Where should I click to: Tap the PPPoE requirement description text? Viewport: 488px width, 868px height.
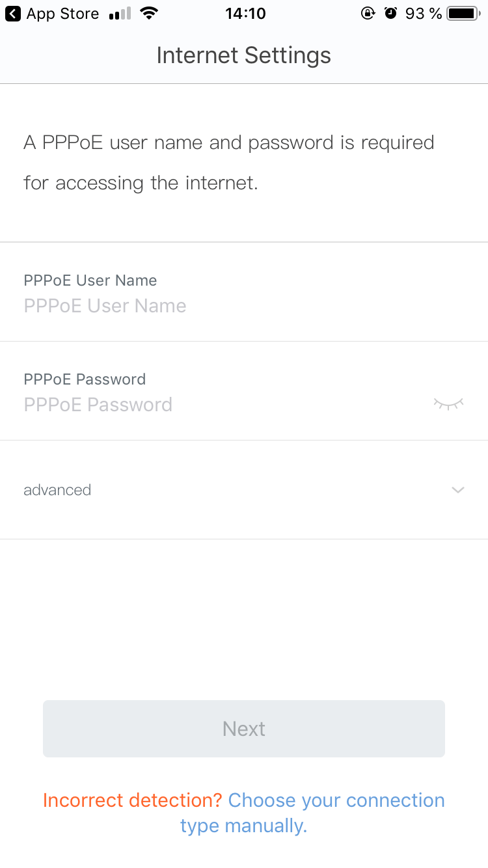click(x=228, y=163)
